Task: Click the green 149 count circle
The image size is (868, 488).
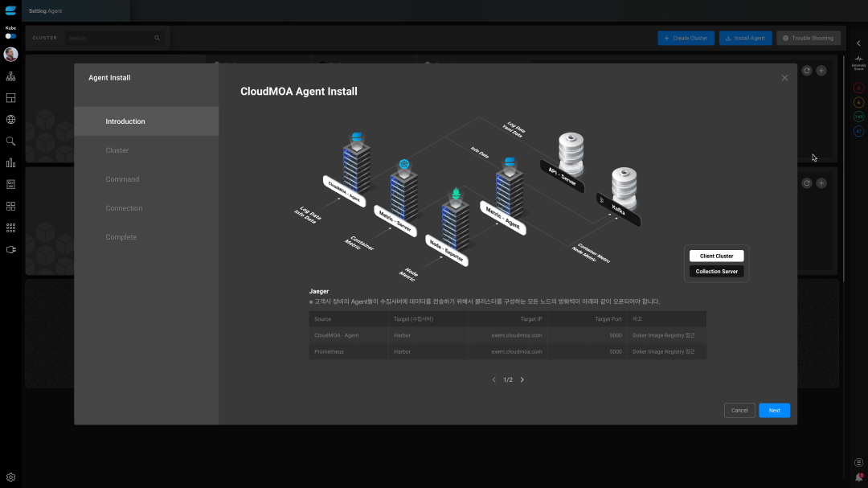Action: [858, 117]
